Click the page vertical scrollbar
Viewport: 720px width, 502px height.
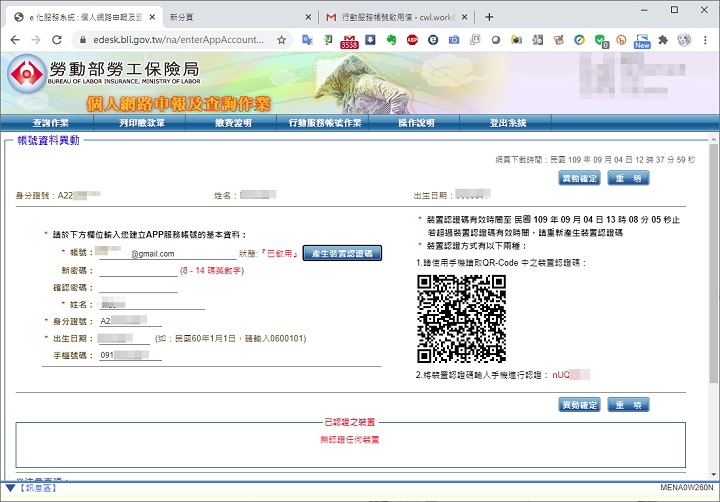click(713, 263)
